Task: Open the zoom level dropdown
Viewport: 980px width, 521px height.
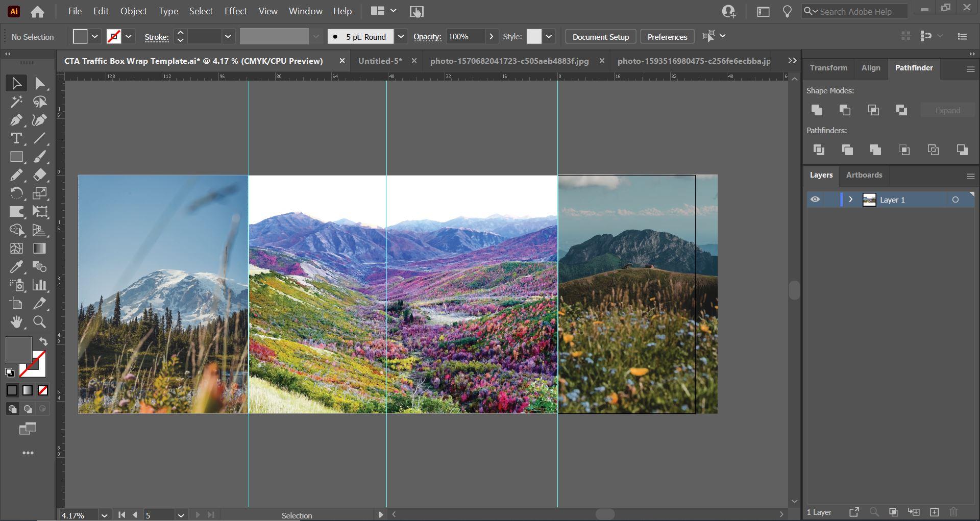Action: pos(104,515)
